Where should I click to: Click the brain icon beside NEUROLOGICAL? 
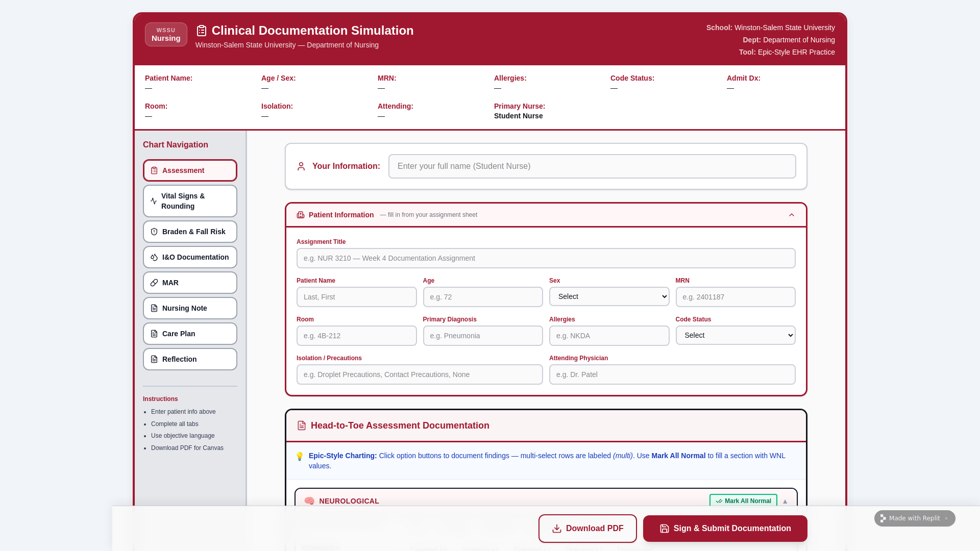(309, 501)
